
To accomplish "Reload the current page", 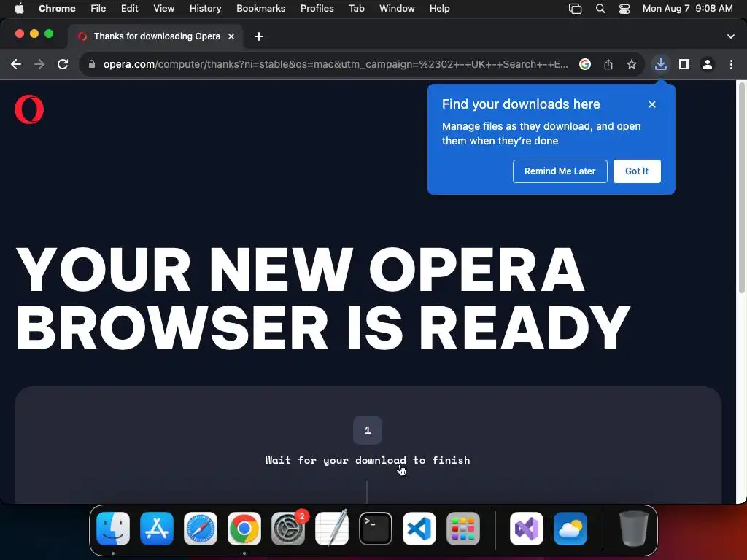I will [63, 64].
